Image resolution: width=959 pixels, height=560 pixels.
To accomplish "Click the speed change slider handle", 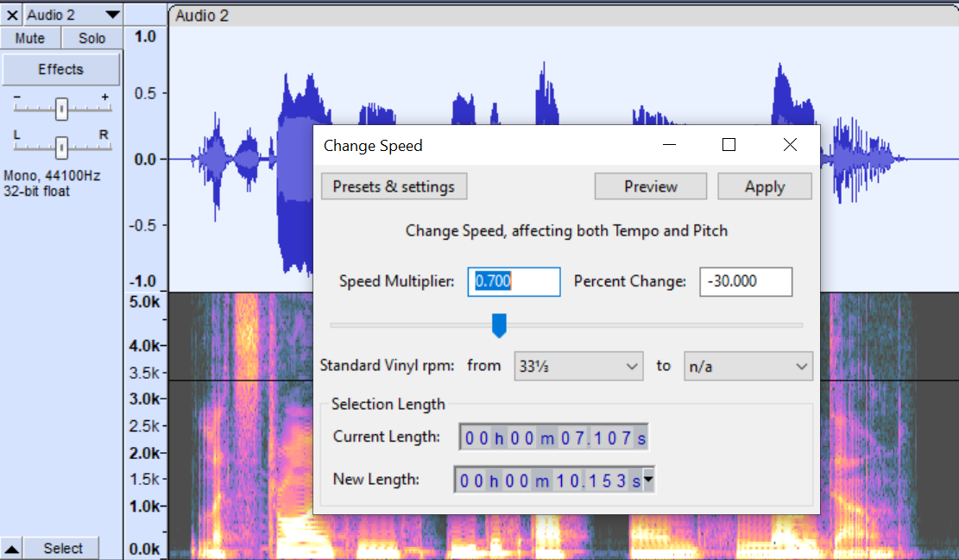I will [x=500, y=325].
